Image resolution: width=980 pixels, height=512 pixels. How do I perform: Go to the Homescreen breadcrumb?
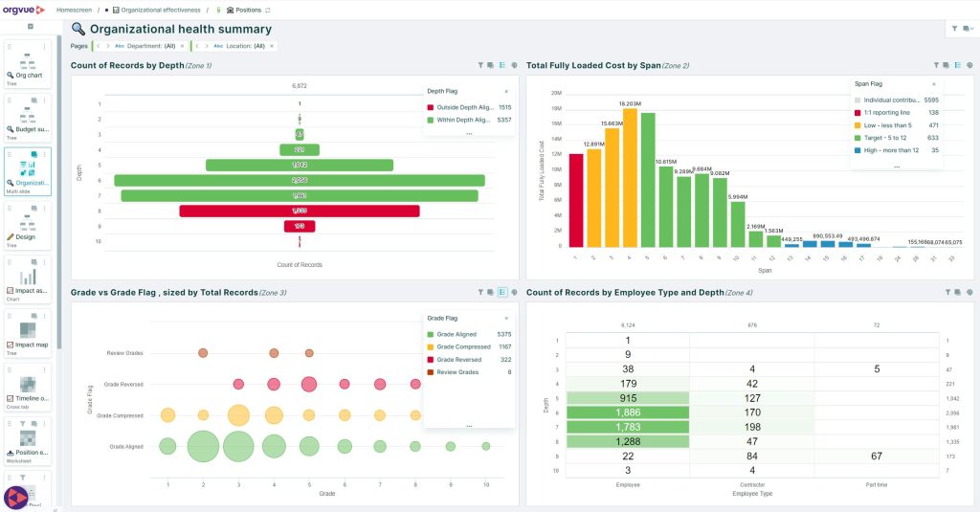(74, 10)
